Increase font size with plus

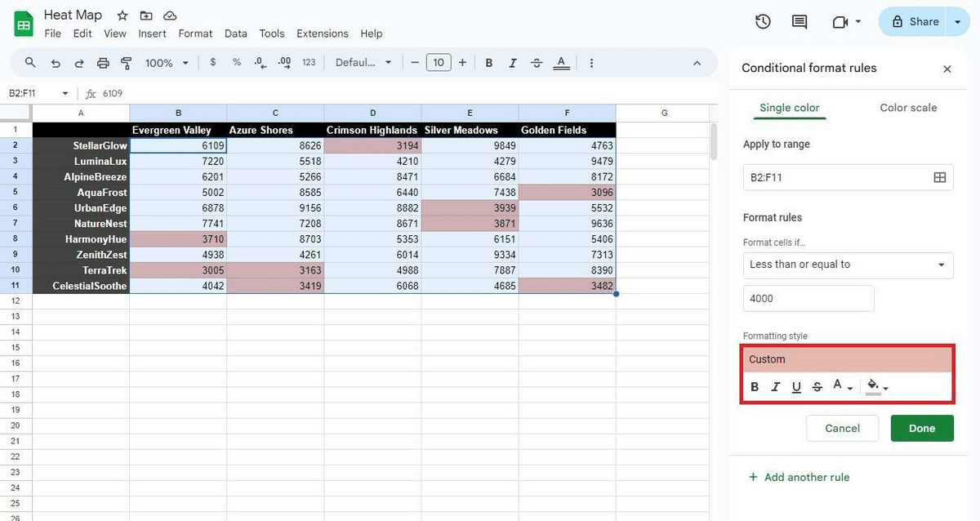[462, 63]
